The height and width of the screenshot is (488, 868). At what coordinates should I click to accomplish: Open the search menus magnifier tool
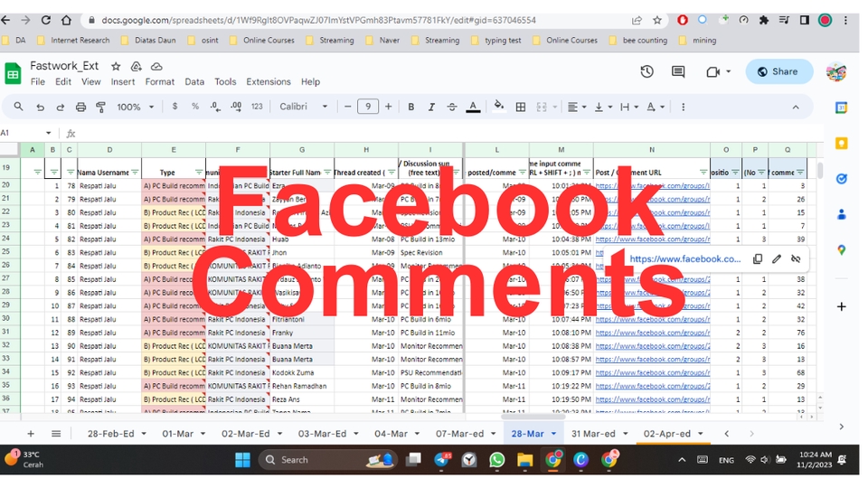coord(18,107)
